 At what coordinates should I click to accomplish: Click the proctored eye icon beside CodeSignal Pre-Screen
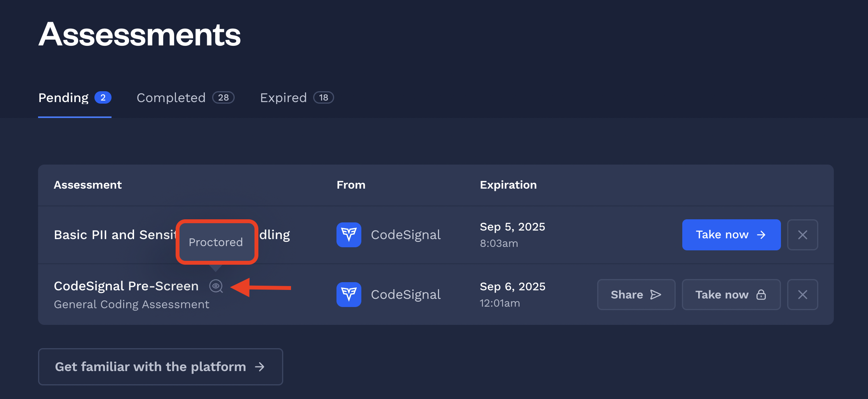coord(216,286)
